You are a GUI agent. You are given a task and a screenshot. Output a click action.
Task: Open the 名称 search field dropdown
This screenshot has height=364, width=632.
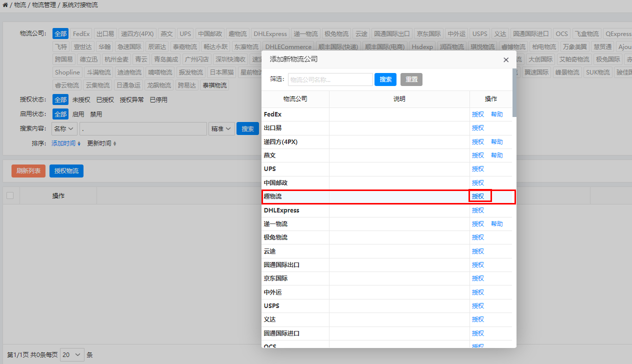point(64,129)
